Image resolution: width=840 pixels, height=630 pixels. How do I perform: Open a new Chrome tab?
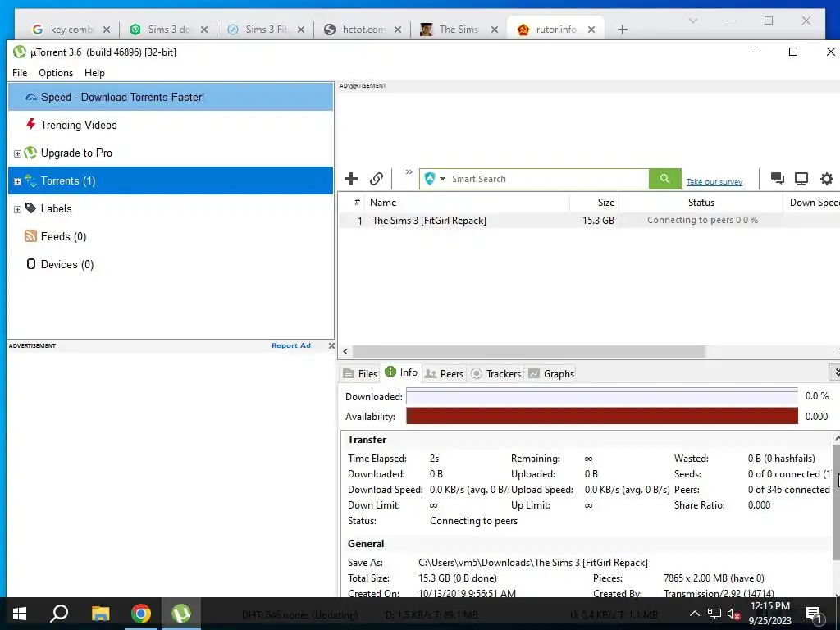(622, 30)
